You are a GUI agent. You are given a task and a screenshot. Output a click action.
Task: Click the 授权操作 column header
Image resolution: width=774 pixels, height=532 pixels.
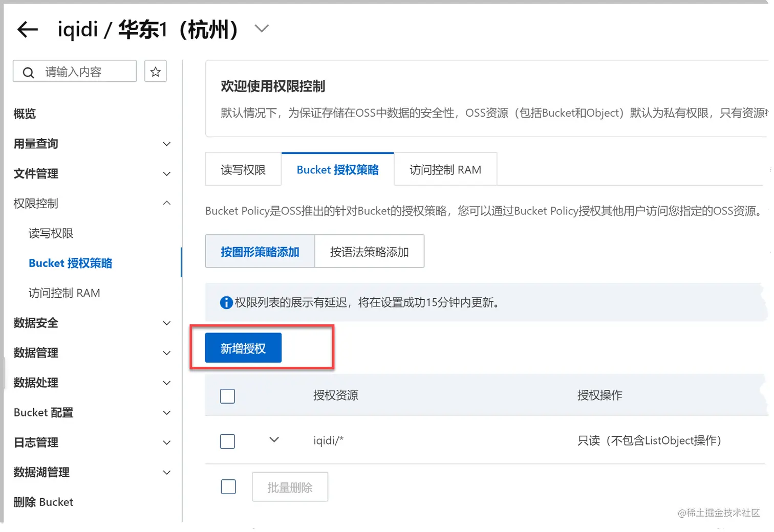pyautogui.click(x=599, y=395)
